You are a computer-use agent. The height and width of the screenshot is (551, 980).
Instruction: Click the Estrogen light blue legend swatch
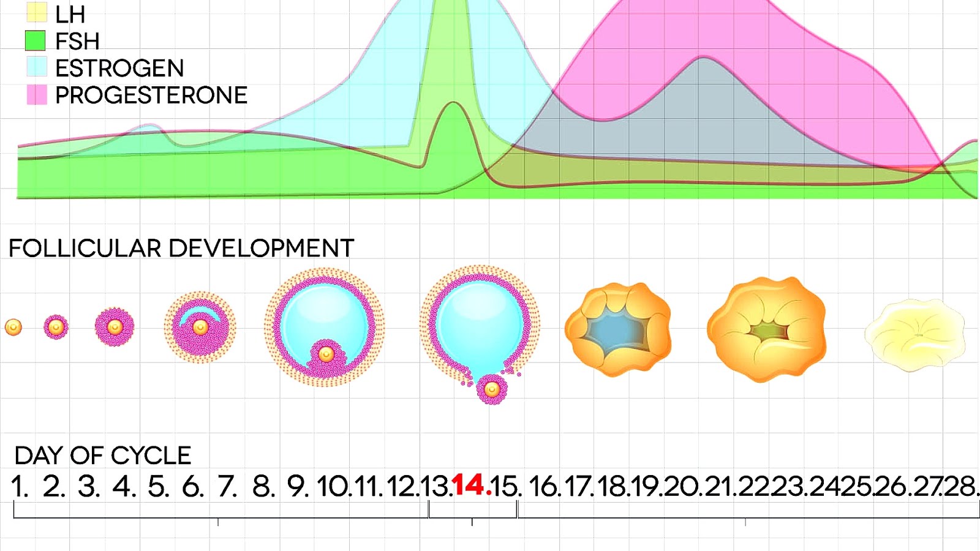(x=37, y=67)
